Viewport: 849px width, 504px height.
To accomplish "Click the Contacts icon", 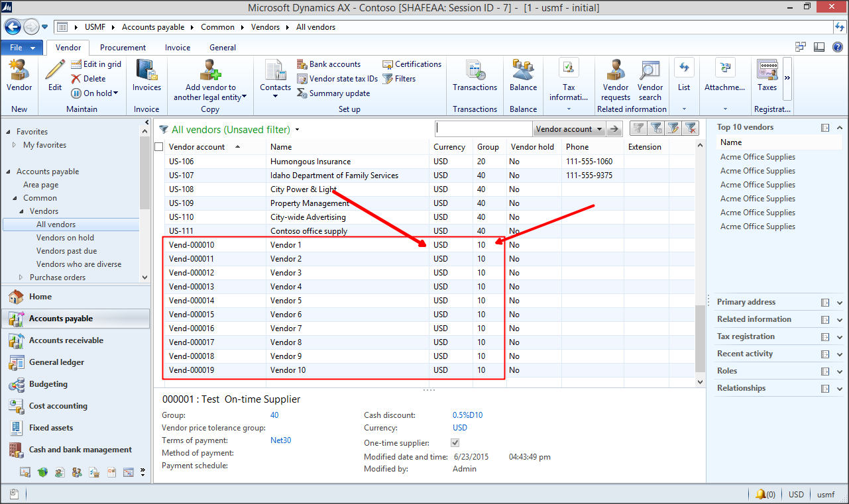I will pyautogui.click(x=275, y=78).
